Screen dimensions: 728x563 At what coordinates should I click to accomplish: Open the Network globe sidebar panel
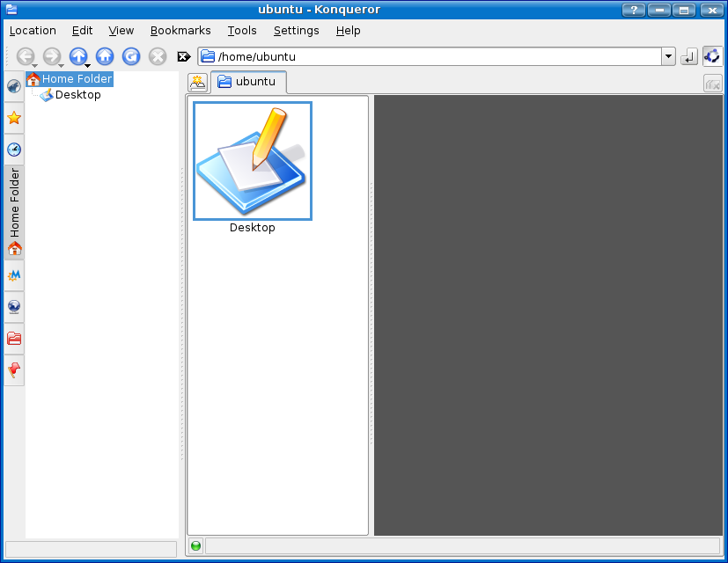coord(14,307)
